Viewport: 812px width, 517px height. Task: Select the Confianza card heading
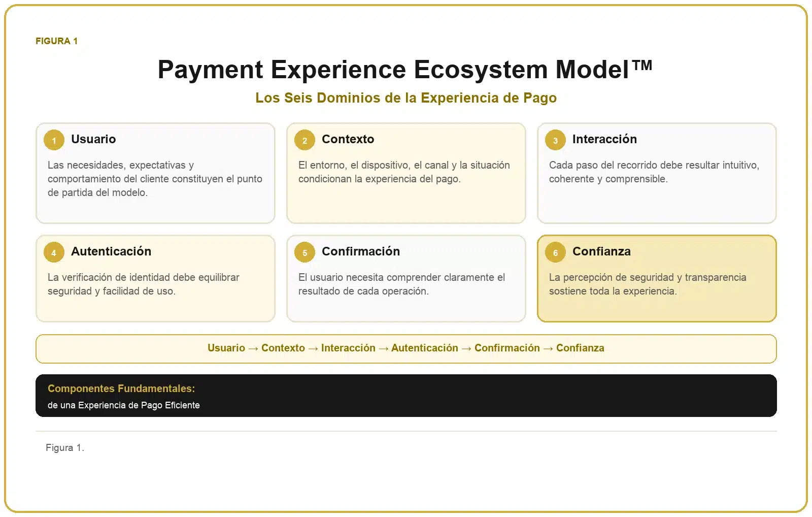tap(601, 251)
